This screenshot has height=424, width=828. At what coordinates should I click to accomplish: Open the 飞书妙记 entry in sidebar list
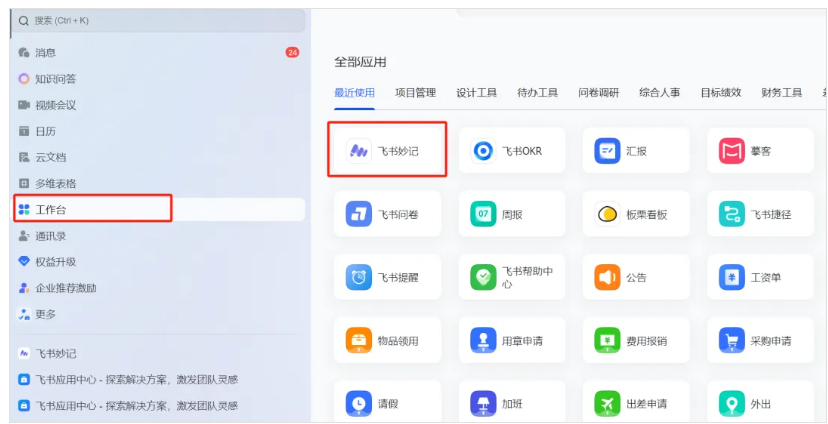(x=56, y=354)
